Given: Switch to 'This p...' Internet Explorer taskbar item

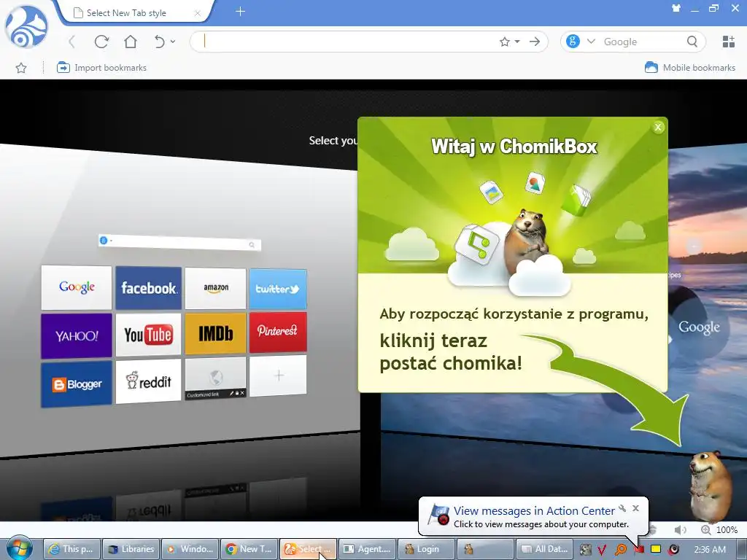Looking at the screenshot, I should pos(72,549).
